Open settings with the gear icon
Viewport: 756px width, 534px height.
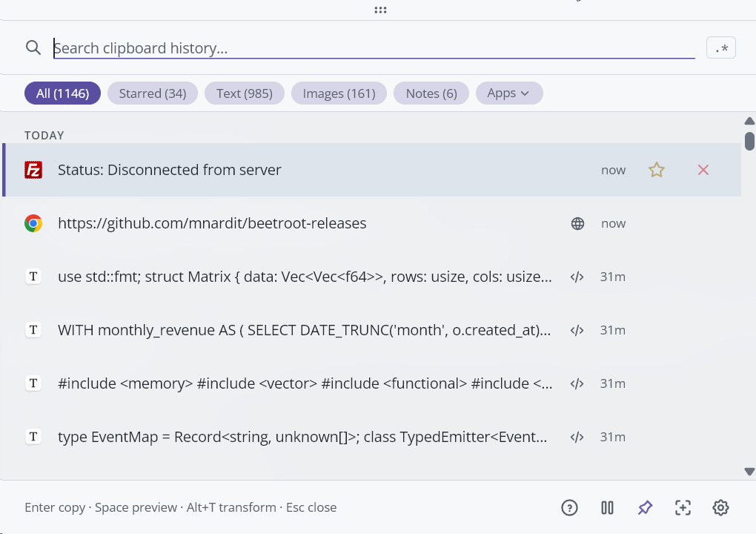[x=720, y=507]
